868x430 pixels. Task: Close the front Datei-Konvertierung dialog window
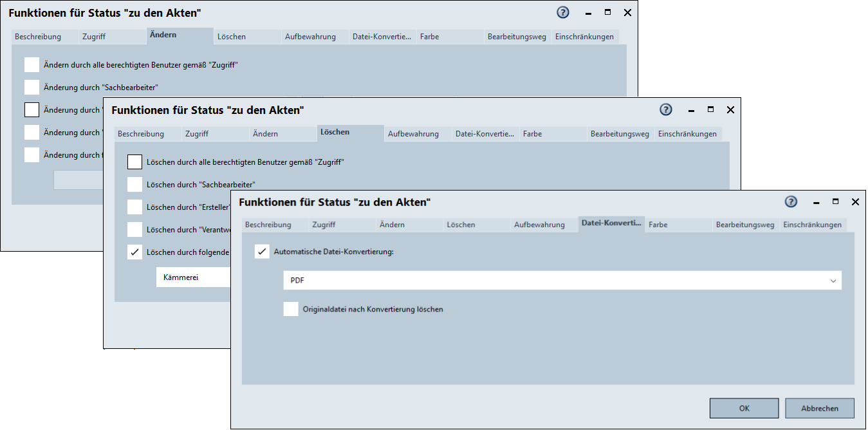[855, 202]
